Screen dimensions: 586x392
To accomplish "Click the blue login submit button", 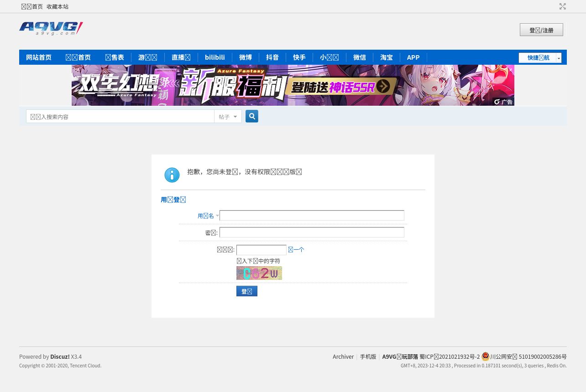I will (247, 291).
